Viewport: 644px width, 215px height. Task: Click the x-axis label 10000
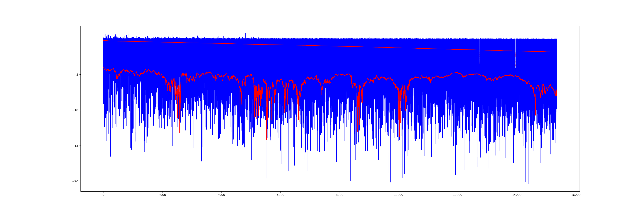click(398, 195)
